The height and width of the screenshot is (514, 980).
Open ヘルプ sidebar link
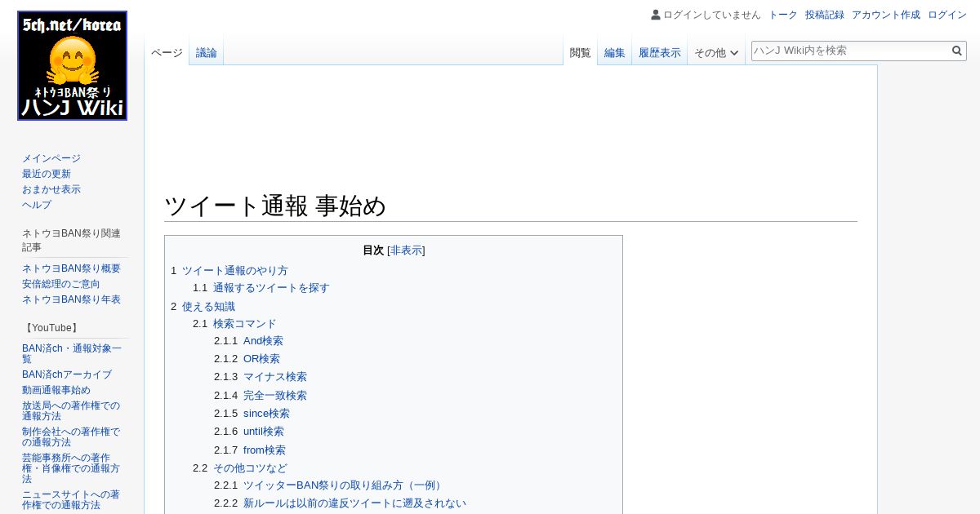(37, 205)
